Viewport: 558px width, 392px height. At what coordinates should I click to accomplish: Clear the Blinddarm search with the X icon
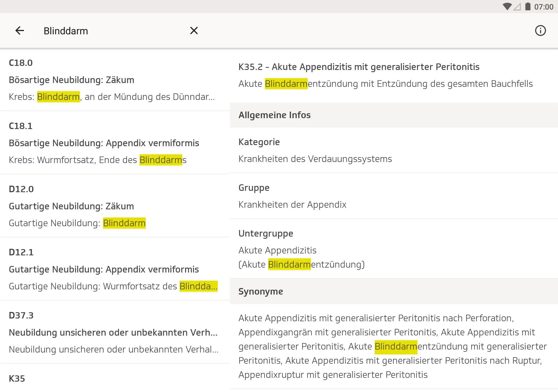point(194,30)
